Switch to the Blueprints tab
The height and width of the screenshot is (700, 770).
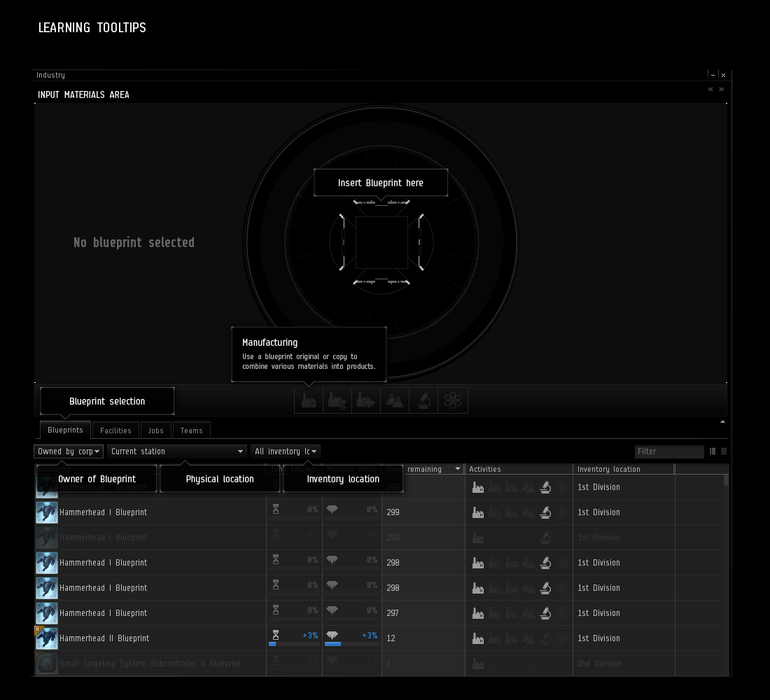pos(65,430)
